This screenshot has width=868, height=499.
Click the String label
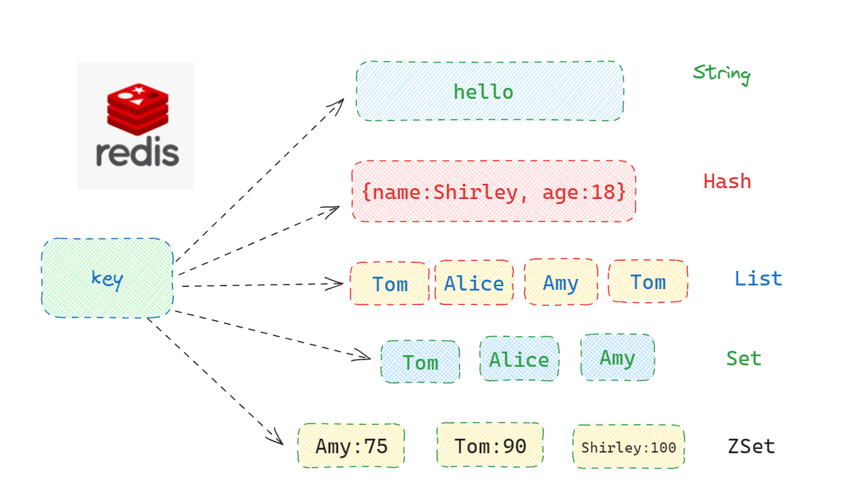point(721,73)
